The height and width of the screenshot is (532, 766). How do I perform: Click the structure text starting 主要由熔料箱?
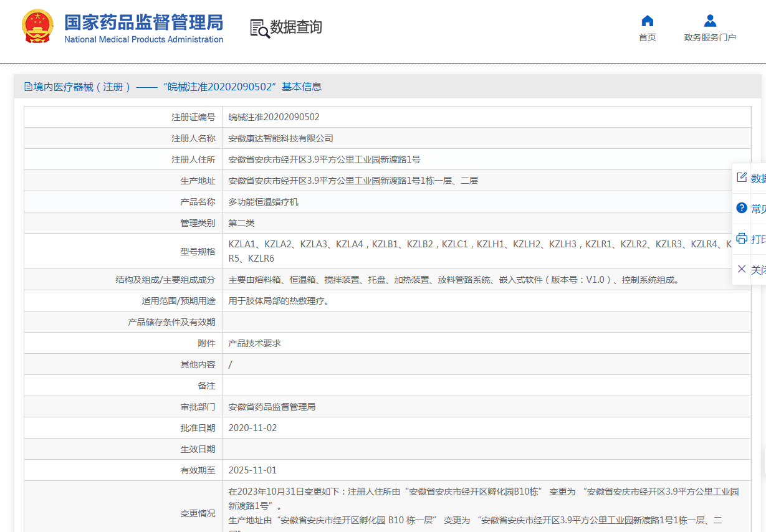(x=454, y=280)
